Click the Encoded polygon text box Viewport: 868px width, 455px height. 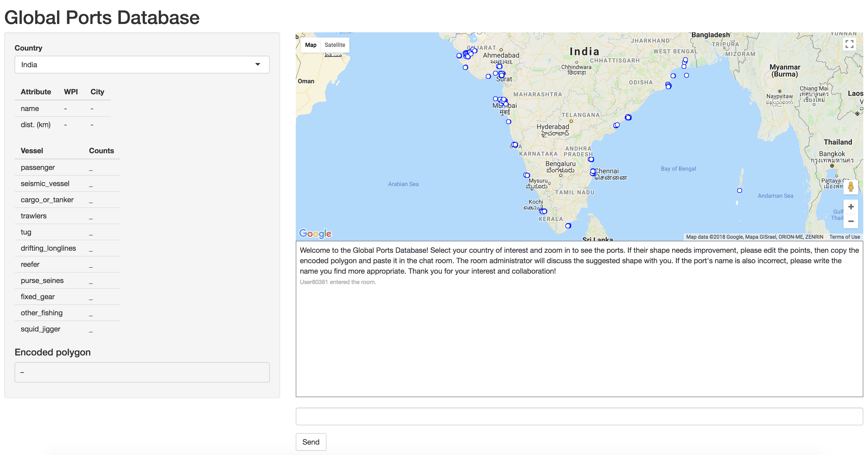coord(142,372)
